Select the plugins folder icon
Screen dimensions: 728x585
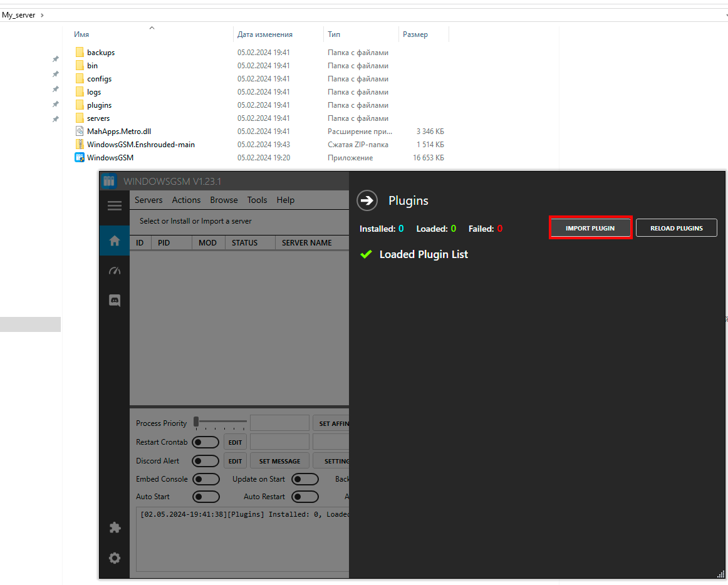pyautogui.click(x=80, y=105)
